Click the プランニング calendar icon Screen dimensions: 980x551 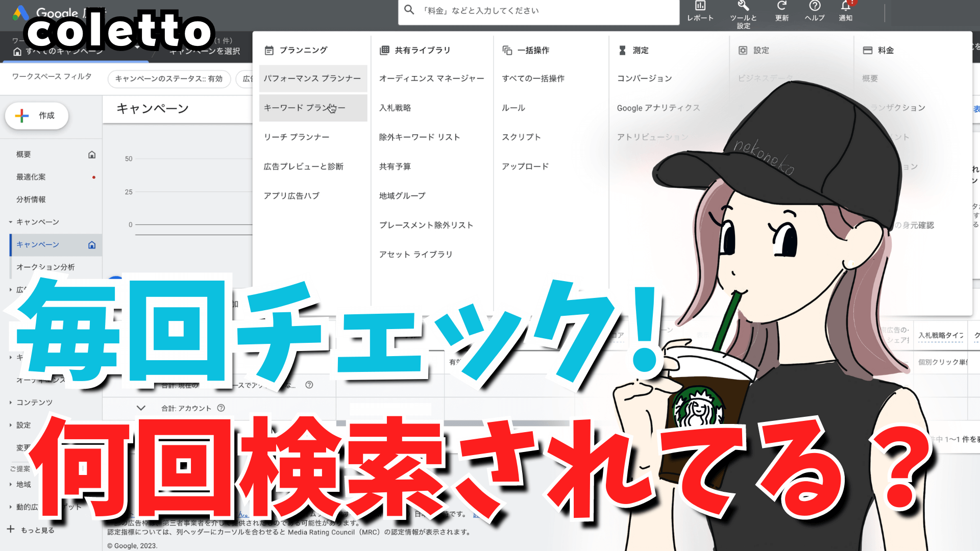[269, 51]
